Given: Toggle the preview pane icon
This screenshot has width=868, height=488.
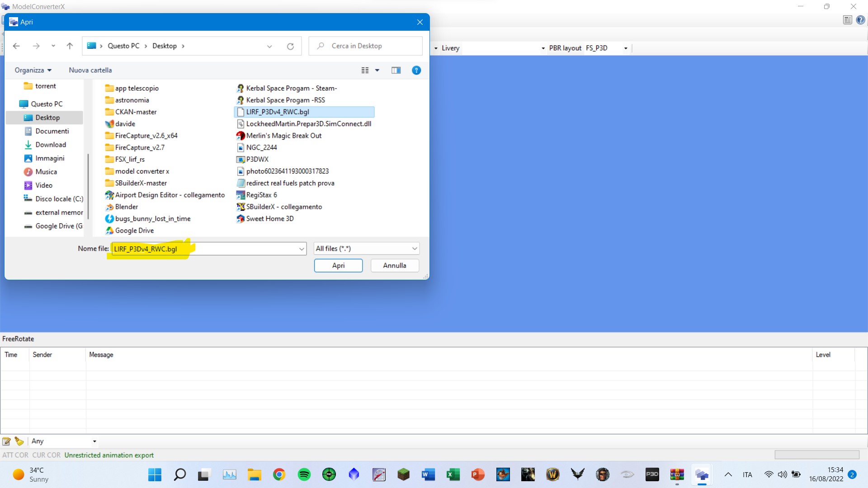Looking at the screenshot, I should (x=396, y=70).
